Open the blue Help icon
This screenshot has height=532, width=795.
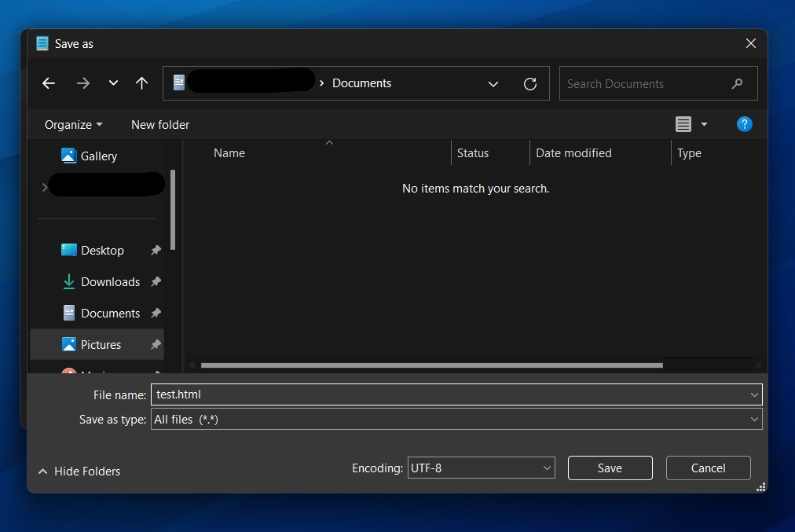(744, 124)
